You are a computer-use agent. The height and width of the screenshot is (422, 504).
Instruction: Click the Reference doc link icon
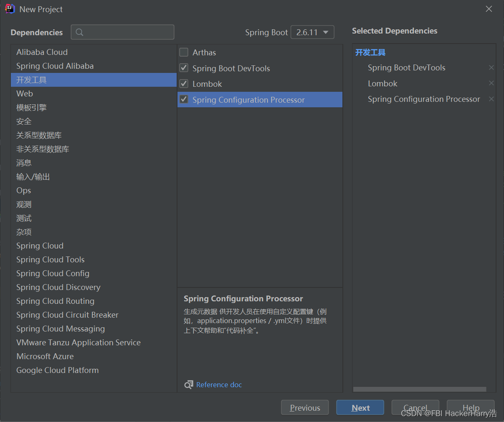[189, 385]
